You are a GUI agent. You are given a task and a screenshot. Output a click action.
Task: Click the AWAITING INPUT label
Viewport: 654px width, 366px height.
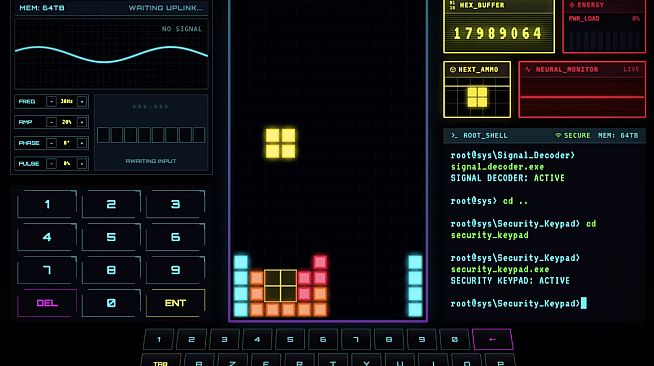coord(151,161)
